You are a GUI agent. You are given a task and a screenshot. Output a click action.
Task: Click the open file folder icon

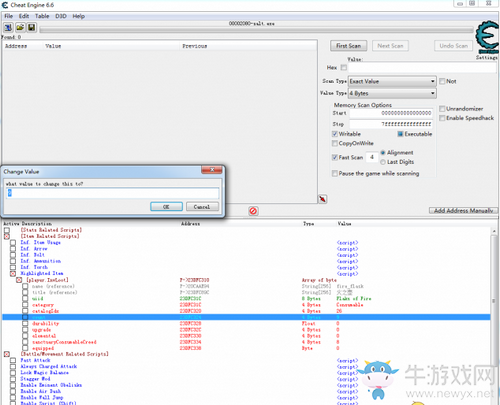(x=20, y=27)
